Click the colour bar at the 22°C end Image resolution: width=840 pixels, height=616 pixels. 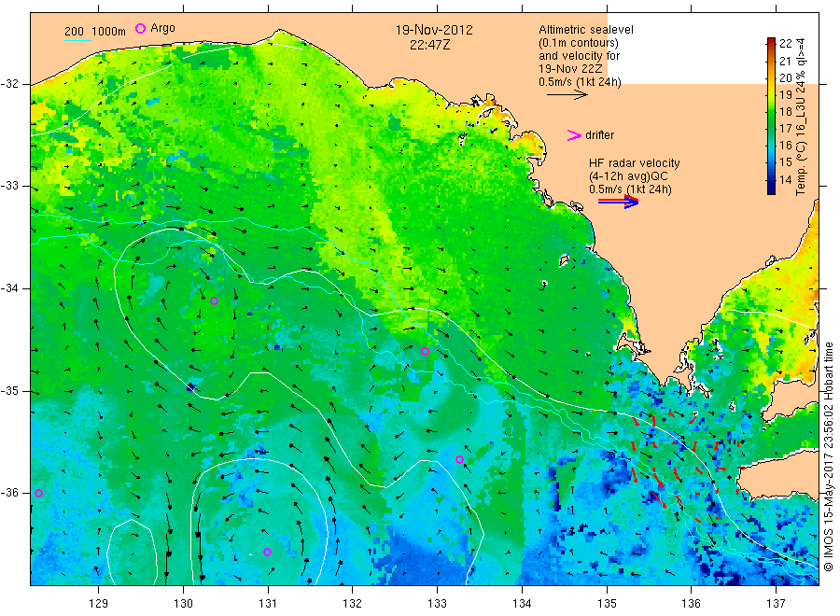[771, 42]
